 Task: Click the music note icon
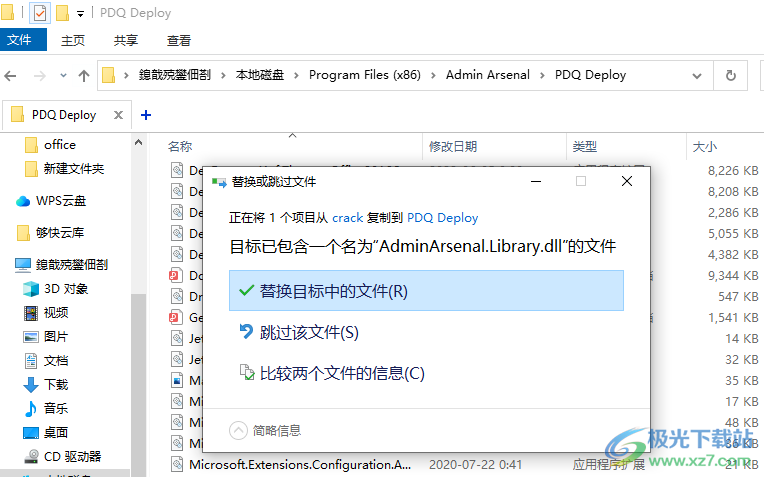[x=31, y=408]
